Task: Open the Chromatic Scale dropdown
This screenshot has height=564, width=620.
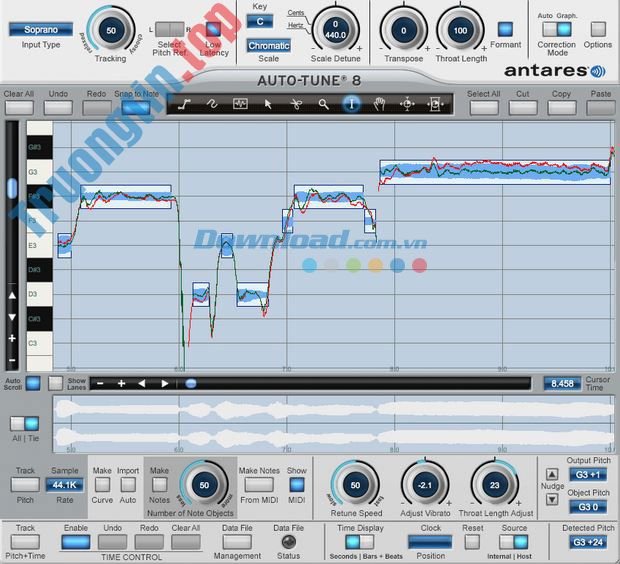Action: (x=268, y=46)
